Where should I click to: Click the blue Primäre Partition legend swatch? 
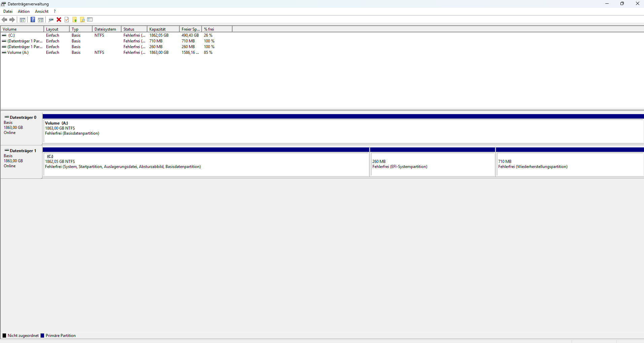pos(42,336)
